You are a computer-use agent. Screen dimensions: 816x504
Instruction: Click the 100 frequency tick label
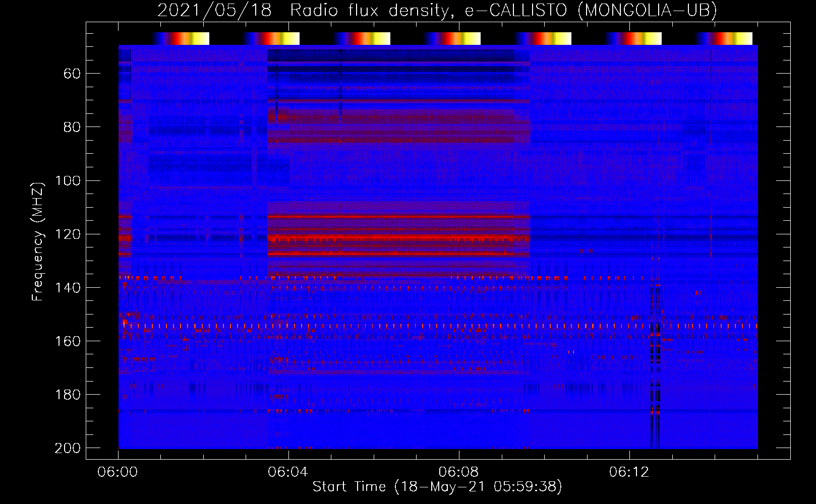(x=68, y=180)
